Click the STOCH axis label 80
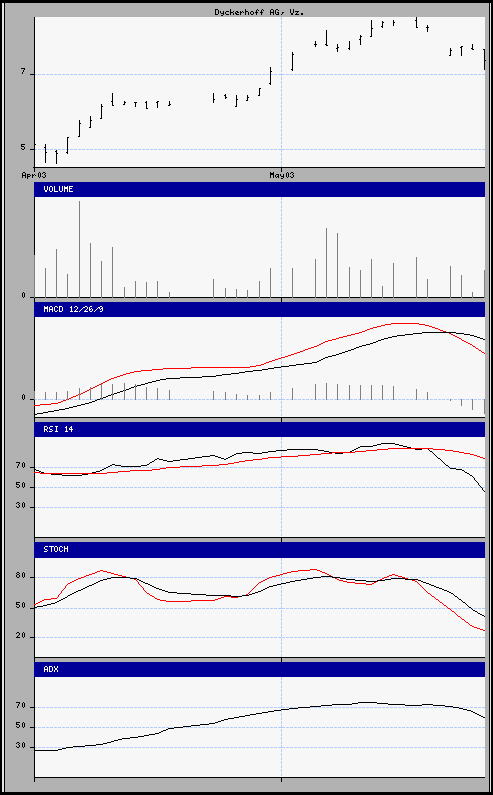Image resolution: width=493 pixels, height=795 pixels. 20,576
